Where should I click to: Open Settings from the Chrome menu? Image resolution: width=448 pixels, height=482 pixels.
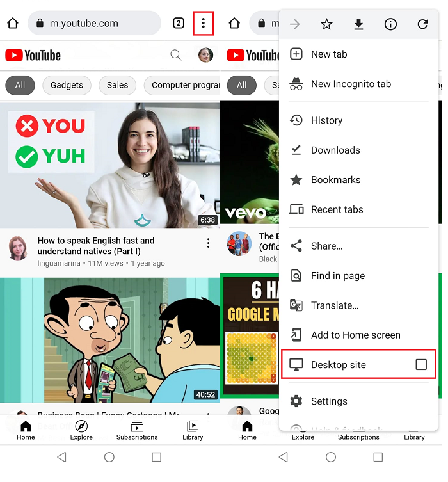(x=358, y=401)
